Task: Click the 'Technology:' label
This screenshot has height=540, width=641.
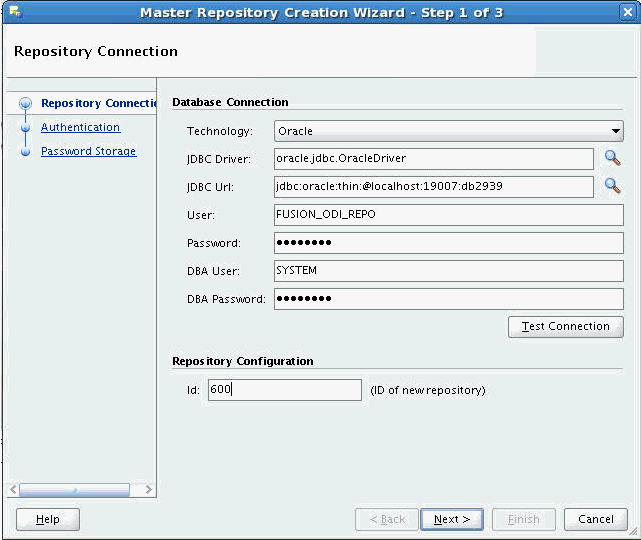Action: click(x=220, y=131)
